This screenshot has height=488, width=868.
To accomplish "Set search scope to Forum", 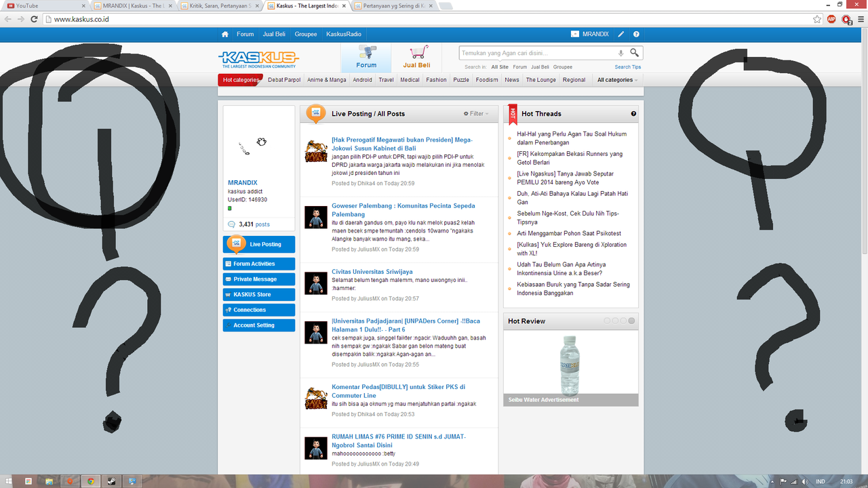I will pyautogui.click(x=519, y=67).
